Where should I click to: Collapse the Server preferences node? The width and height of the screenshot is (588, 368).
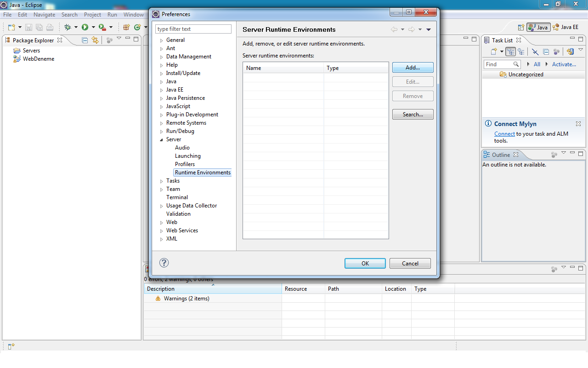(x=162, y=140)
